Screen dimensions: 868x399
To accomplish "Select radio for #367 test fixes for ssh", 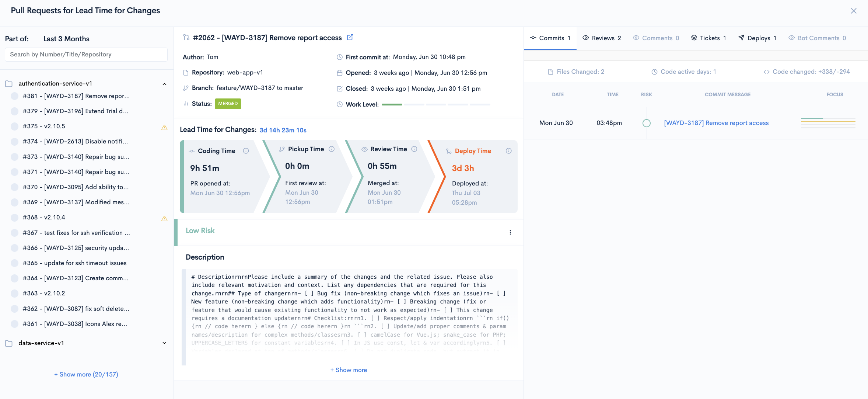I will pos(15,233).
